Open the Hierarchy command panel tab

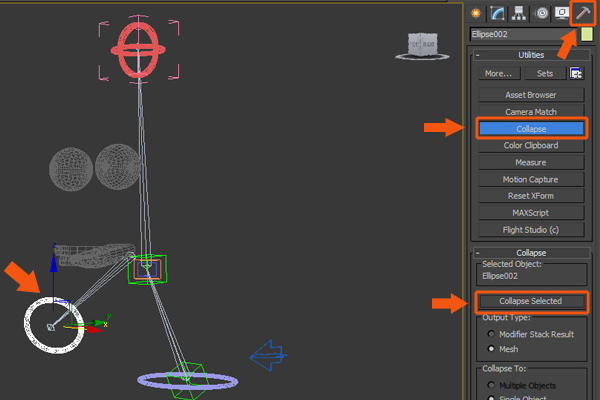[x=518, y=13]
